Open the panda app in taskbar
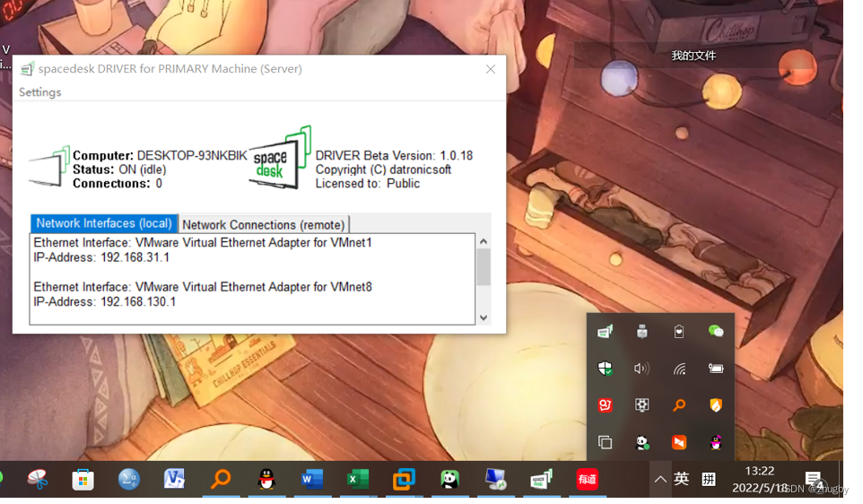The image size is (863, 504). pos(449,479)
